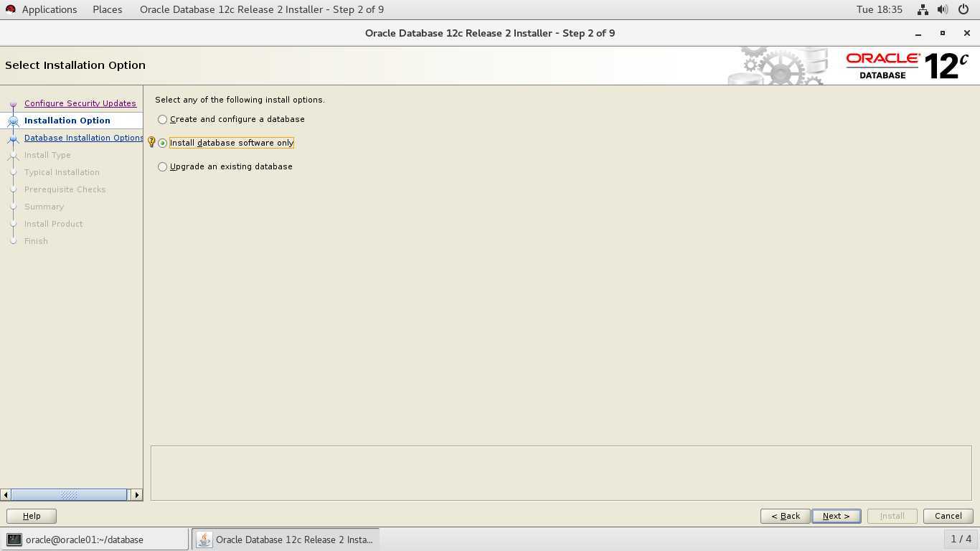The image size is (980, 551).
Task: Click the clock showing Tue 18:35
Action: [879, 9]
